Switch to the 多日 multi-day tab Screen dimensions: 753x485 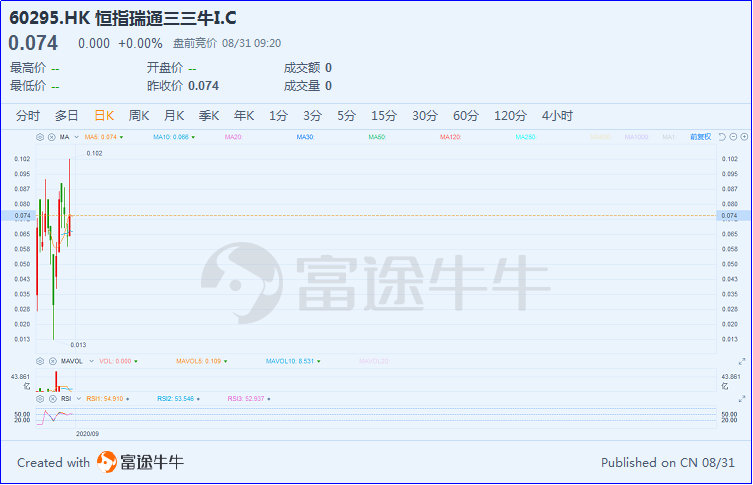(x=66, y=116)
